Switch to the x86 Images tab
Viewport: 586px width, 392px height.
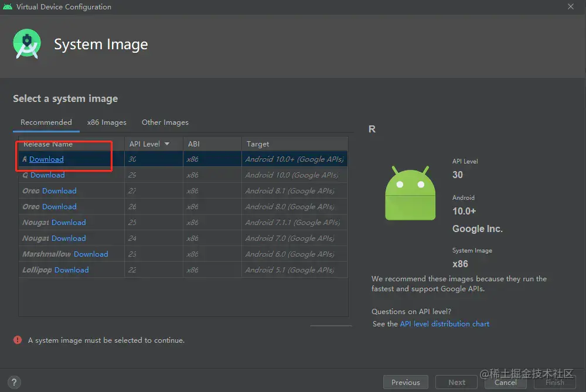[x=107, y=122]
